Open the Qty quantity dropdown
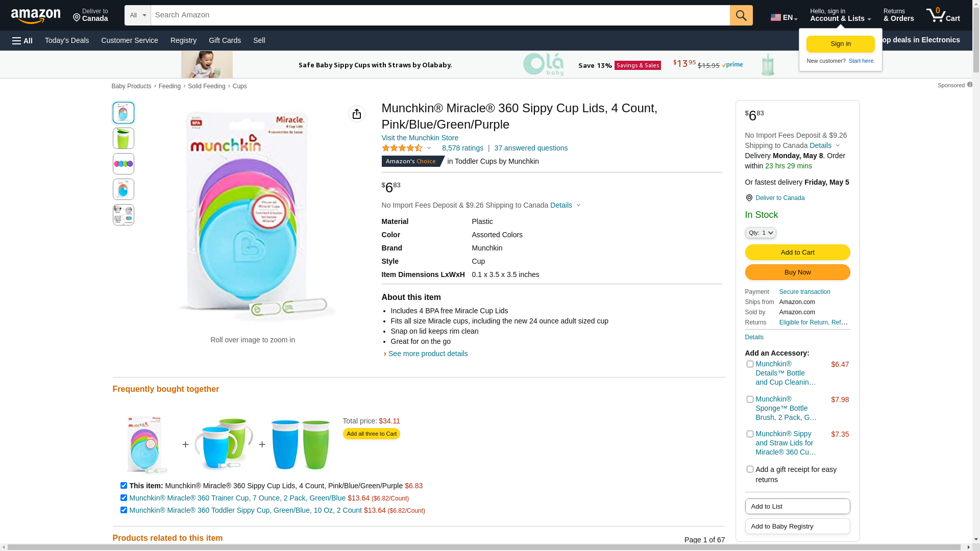980x551 pixels. point(760,233)
